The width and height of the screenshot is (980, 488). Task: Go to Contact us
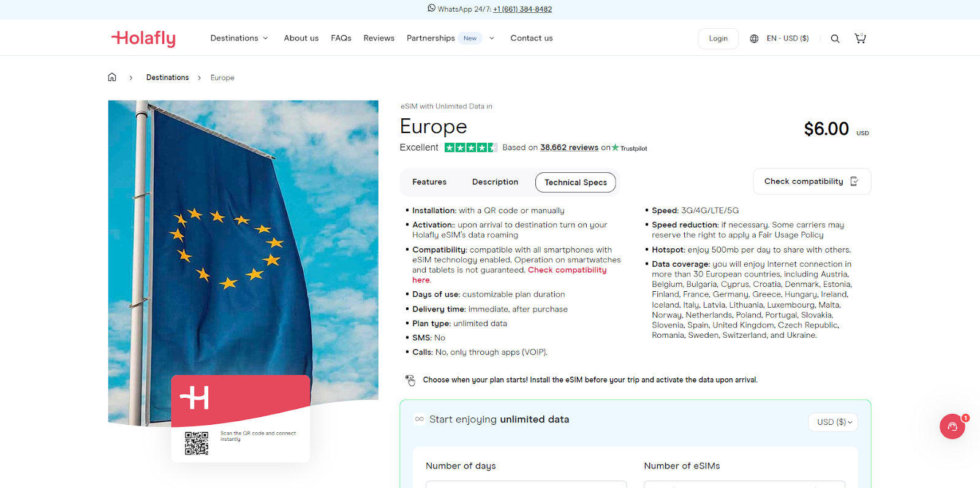click(532, 38)
